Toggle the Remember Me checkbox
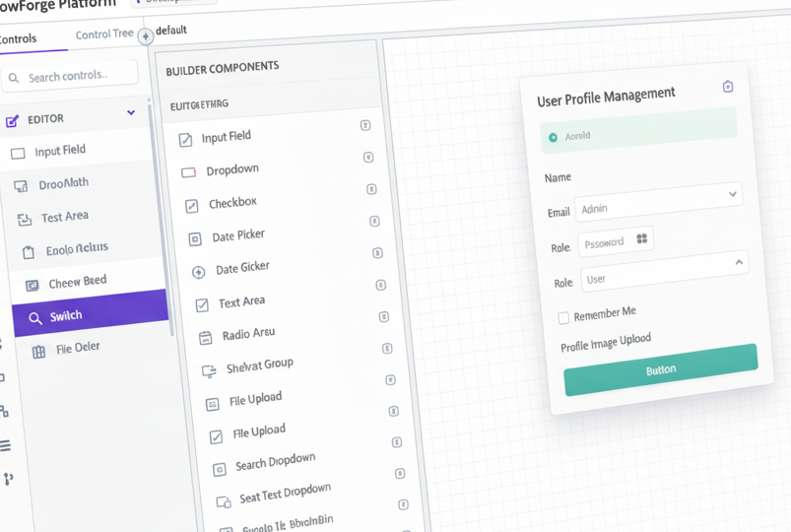The width and height of the screenshot is (791, 532). coord(563,318)
